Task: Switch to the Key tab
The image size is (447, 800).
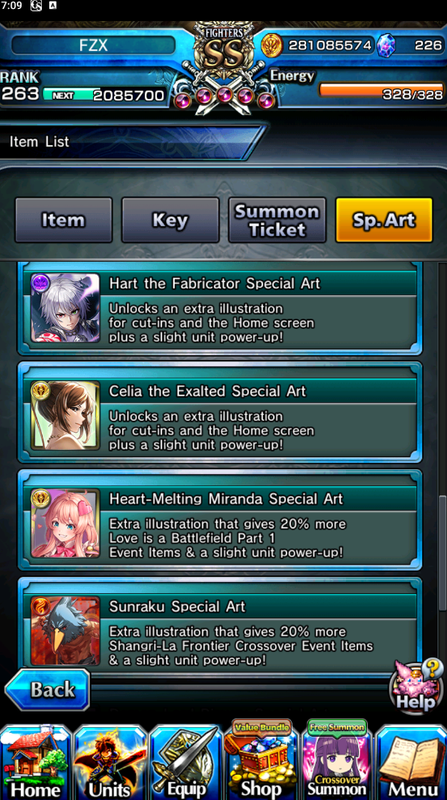Action: point(170,220)
